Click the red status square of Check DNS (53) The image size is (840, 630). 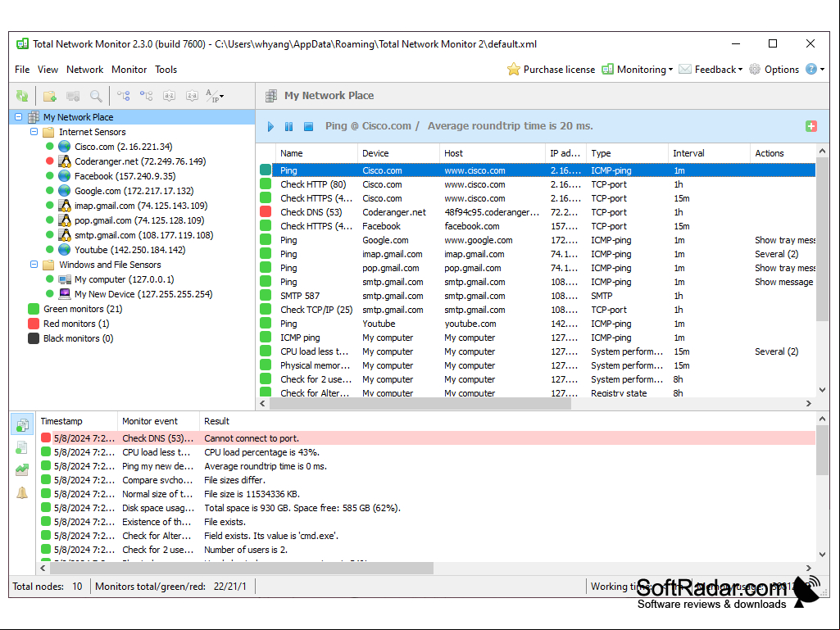coord(266,212)
